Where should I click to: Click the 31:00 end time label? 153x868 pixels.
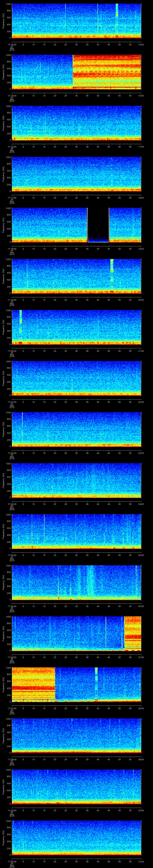point(141,862)
